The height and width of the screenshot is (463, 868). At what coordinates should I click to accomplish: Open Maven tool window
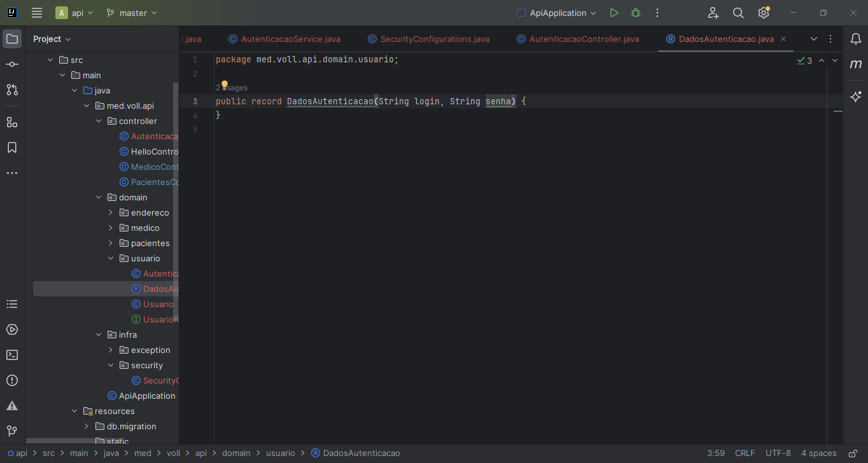click(x=856, y=64)
